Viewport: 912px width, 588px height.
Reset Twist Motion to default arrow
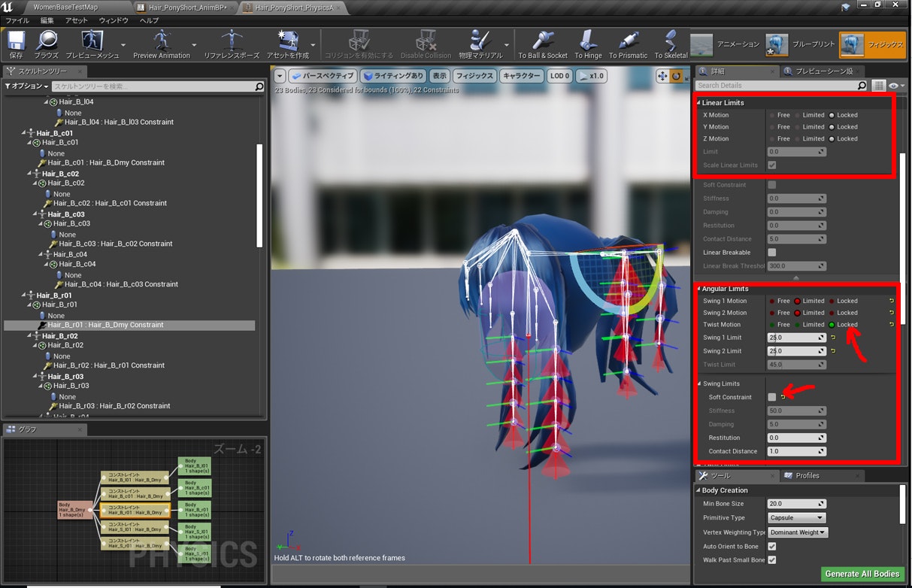pyautogui.click(x=892, y=325)
